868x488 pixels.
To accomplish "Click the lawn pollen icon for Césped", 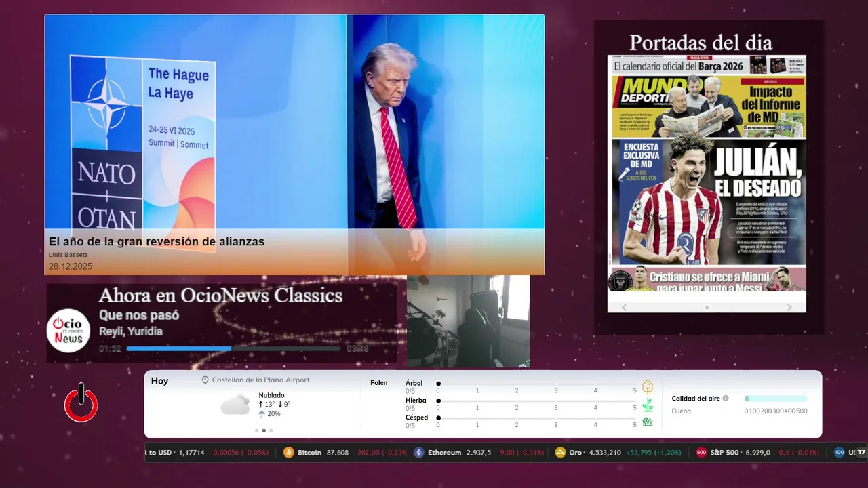I will (648, 422).
